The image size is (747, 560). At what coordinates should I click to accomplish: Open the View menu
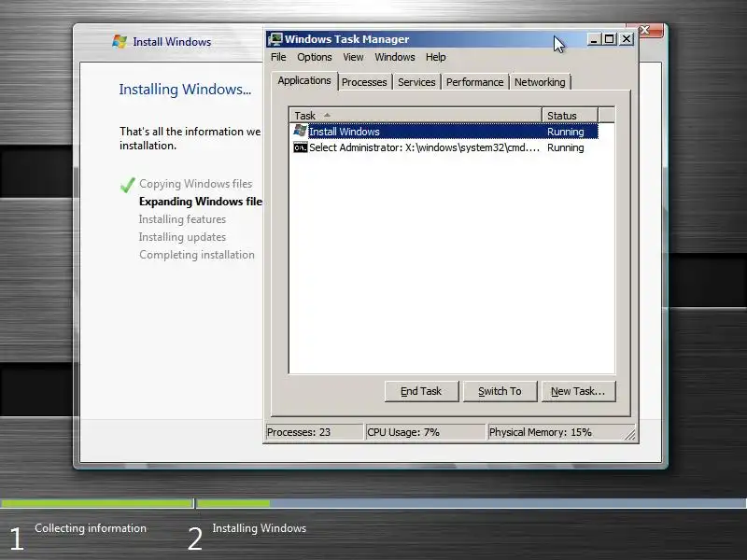click(353, 57)
